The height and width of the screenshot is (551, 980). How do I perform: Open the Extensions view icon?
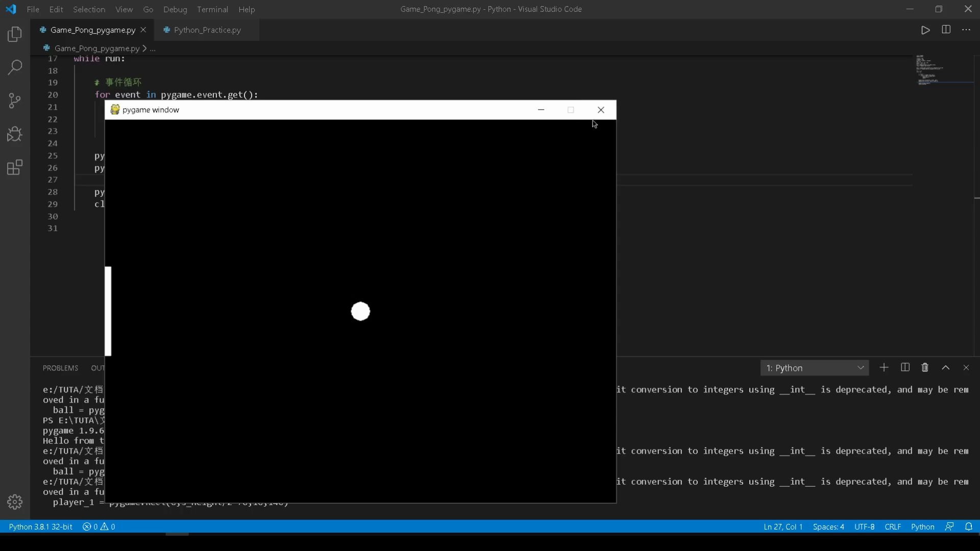click(15, 167)
